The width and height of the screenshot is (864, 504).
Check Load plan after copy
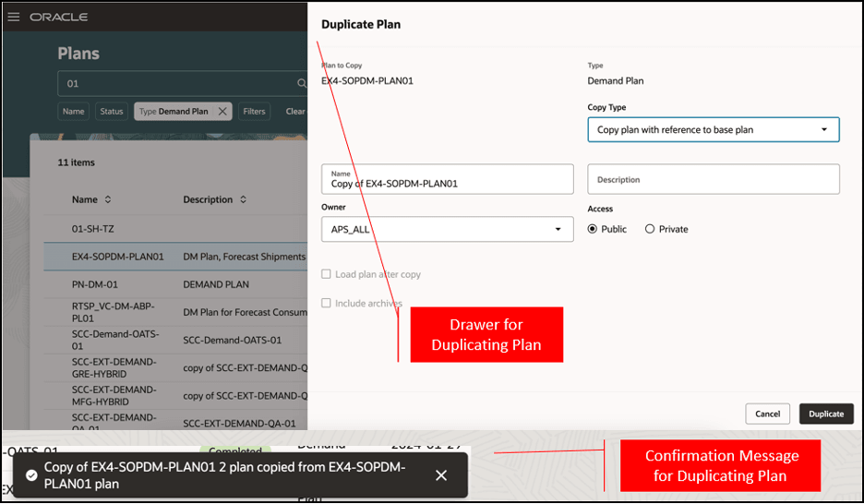pyautogui.click(x=326, y=274)
